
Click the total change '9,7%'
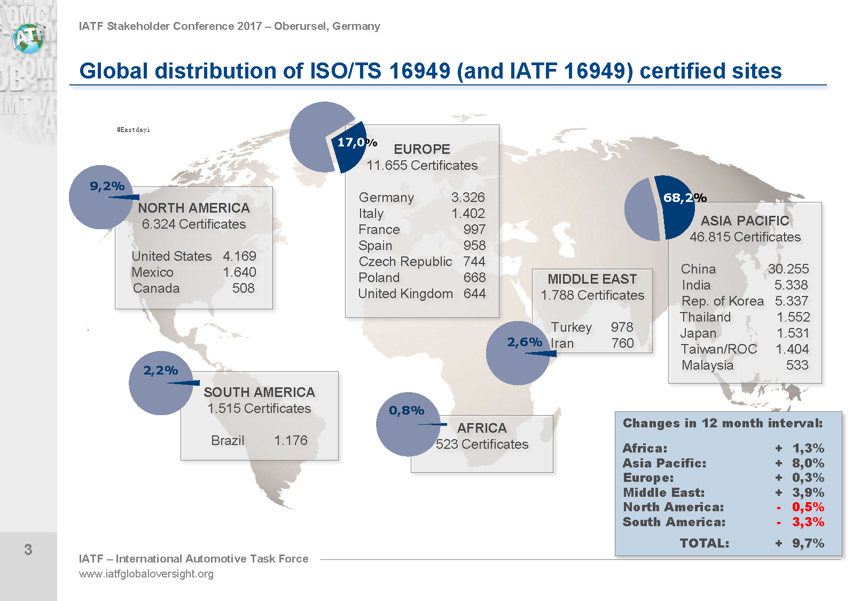808,543
